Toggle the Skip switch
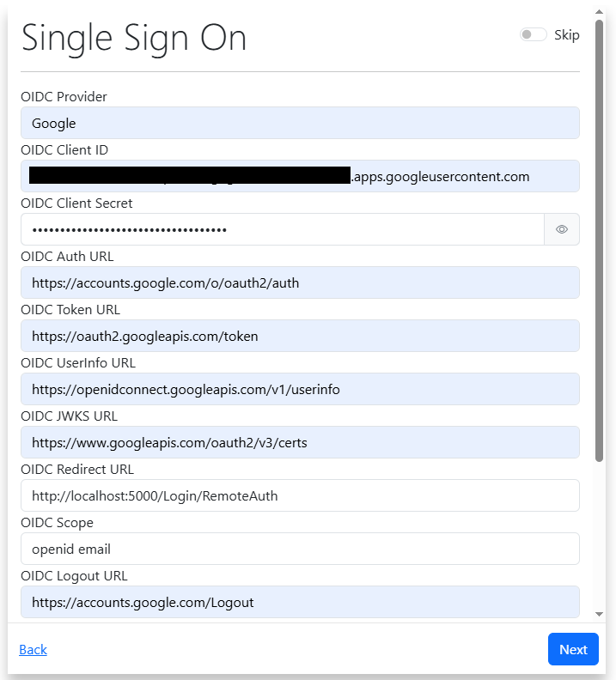This screenshot has width=616, height=680. [533, 35]
